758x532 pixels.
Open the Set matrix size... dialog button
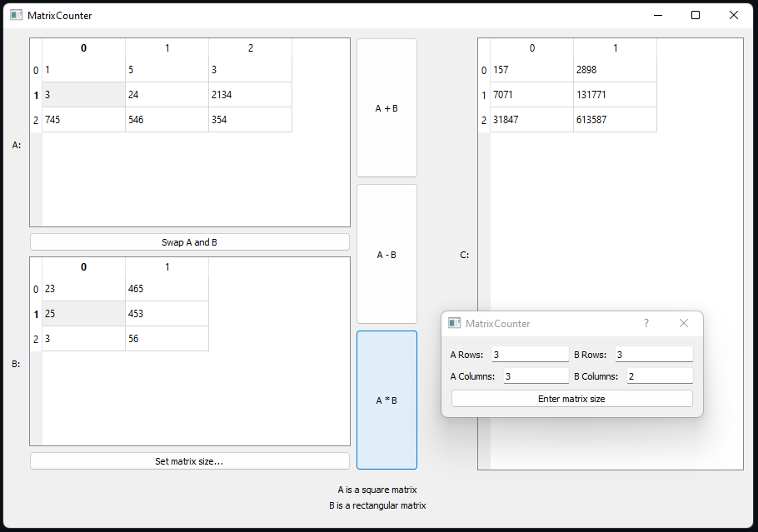click(190, 461)
